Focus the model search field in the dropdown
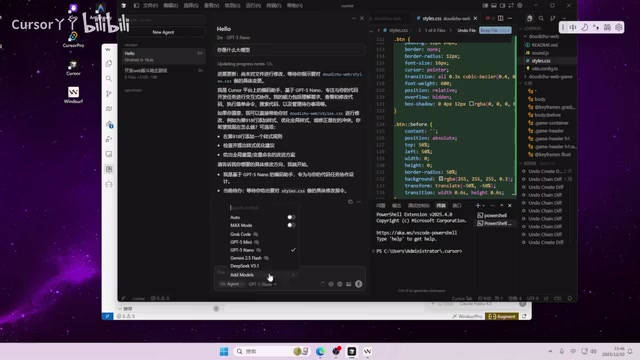 (x=263, y=208)
